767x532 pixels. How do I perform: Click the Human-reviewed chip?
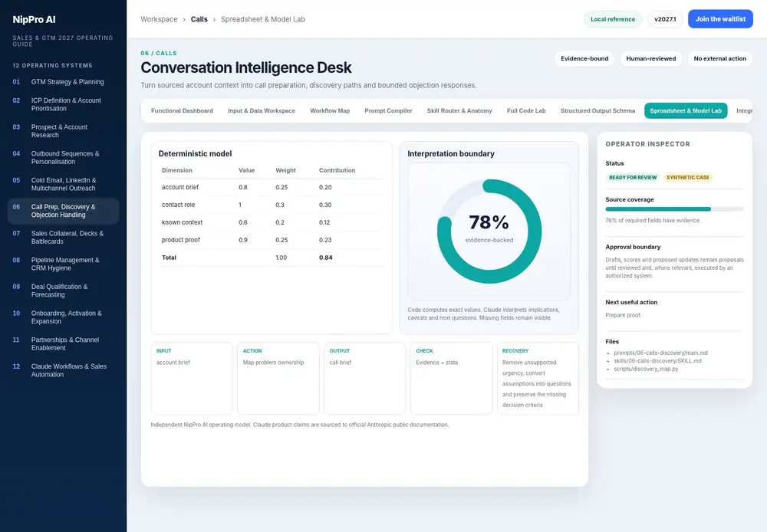pos(651,58)
